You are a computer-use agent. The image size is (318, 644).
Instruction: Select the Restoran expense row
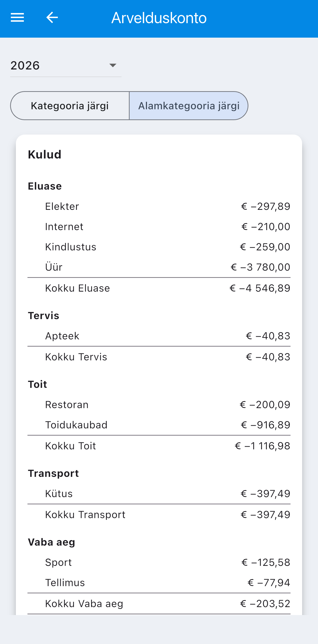tap(159, 405)
